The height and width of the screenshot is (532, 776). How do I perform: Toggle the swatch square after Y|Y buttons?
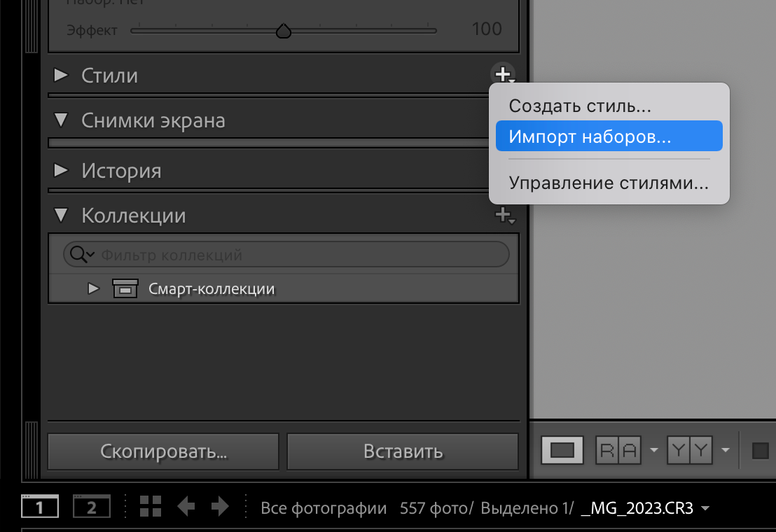point(761,450)
